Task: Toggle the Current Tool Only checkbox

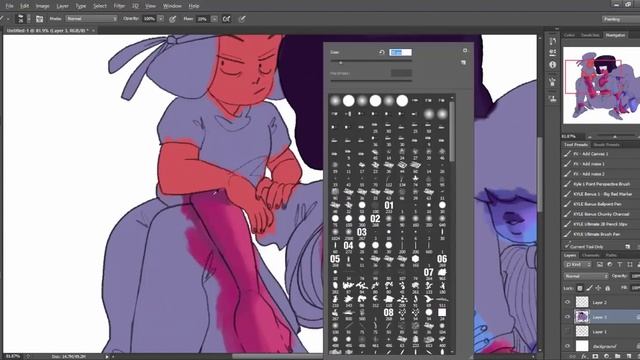Action: click(x=567, y=247)
